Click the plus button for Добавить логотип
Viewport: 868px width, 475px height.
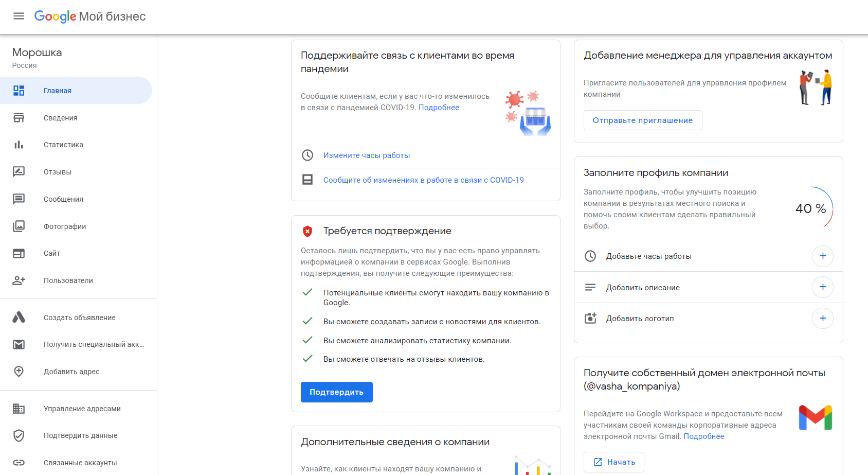823,318
